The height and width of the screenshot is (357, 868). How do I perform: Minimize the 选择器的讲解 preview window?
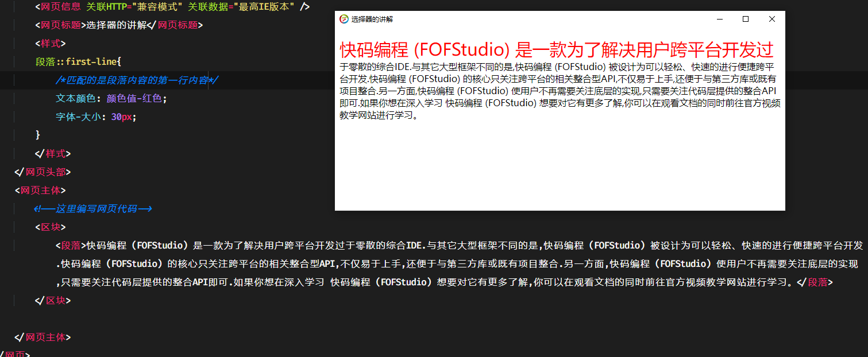719,19
